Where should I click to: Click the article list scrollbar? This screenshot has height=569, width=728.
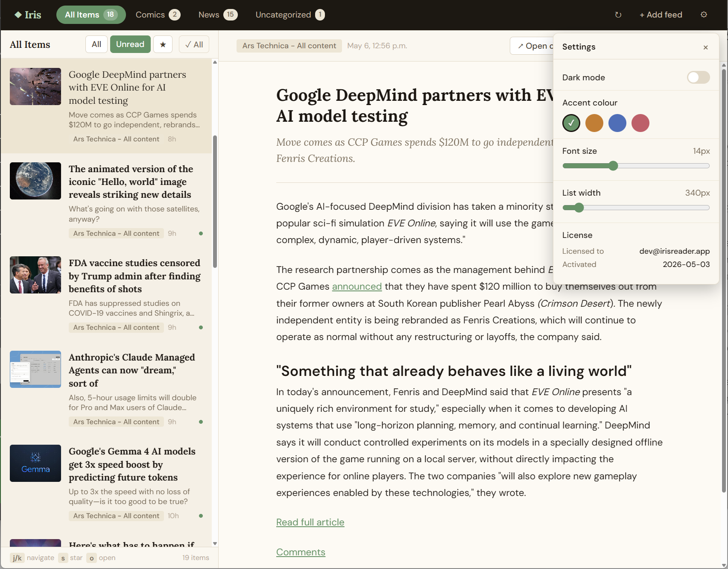(x=215, y=202)
